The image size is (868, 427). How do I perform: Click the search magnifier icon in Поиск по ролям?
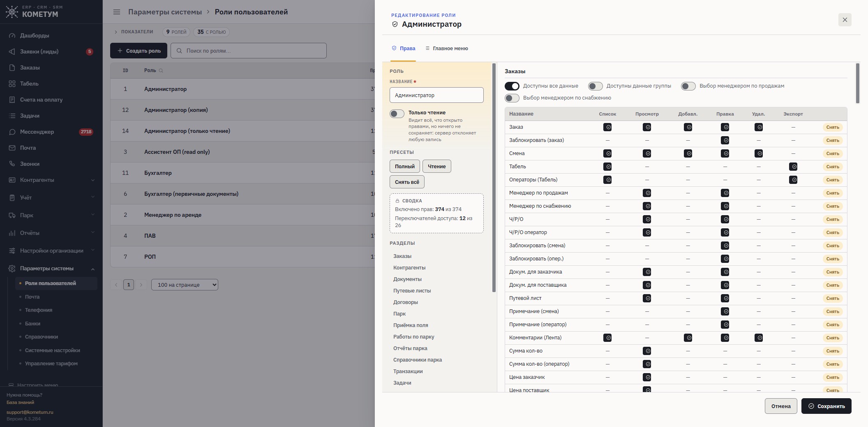click(x=179, y=51)
